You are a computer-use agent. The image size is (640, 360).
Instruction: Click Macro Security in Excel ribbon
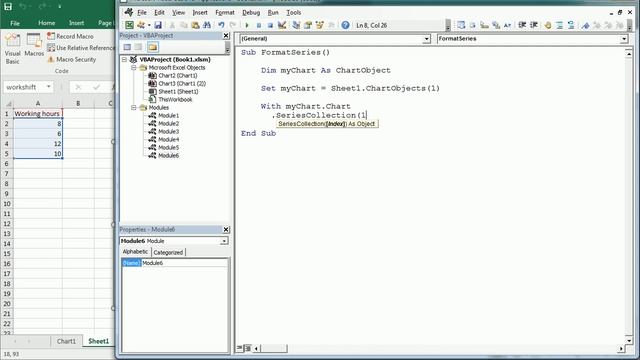point(72,60)
